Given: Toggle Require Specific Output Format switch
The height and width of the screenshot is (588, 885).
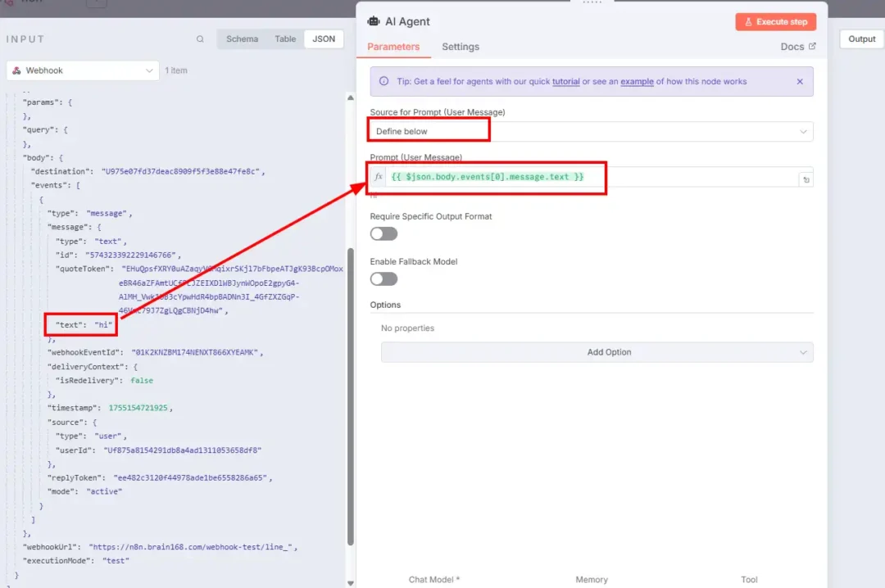Looking at the screenshot, I should point(383,233).
